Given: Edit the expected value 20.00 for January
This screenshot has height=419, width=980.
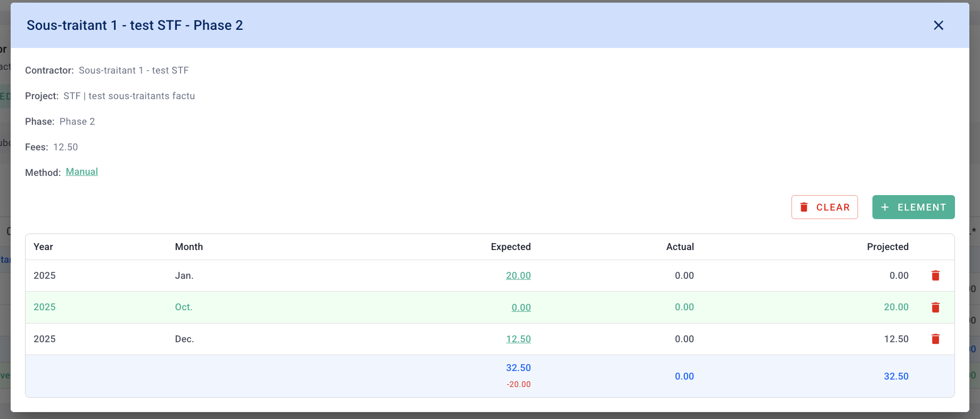Looking at the screenshot, I should (x=518, y=276).
